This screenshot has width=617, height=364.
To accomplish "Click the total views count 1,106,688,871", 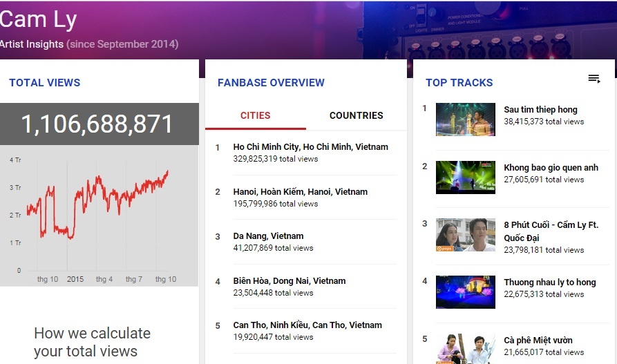I will click(x=97, y=124).
